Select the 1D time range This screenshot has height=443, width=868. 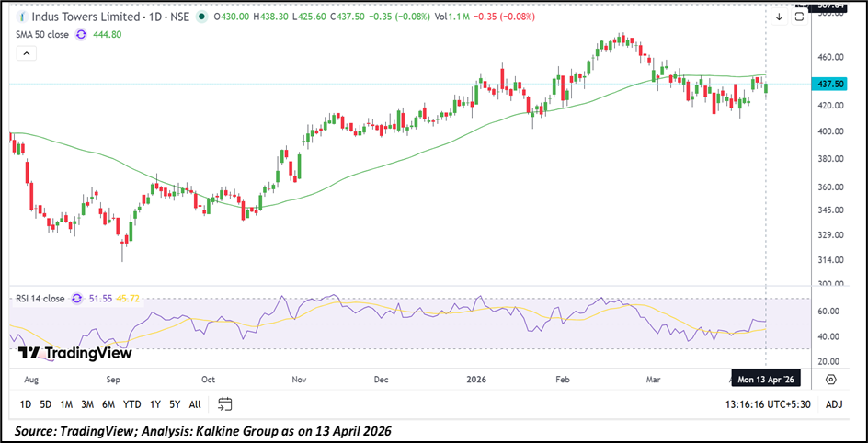pos(26,404)
